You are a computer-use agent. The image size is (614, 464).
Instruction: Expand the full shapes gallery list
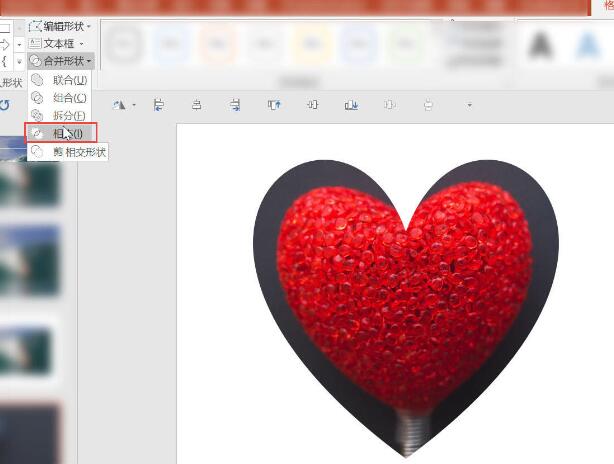19,61
